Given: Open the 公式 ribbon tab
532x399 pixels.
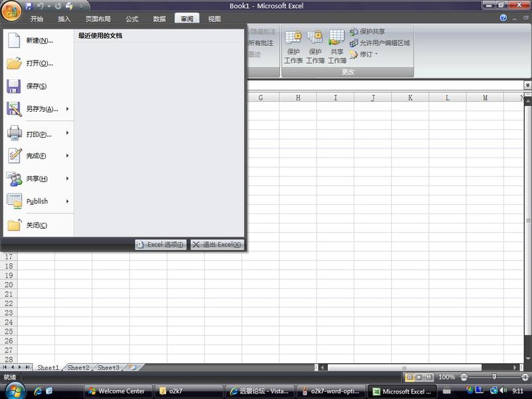Looking at the screenshot, I should tap(132, 19).
